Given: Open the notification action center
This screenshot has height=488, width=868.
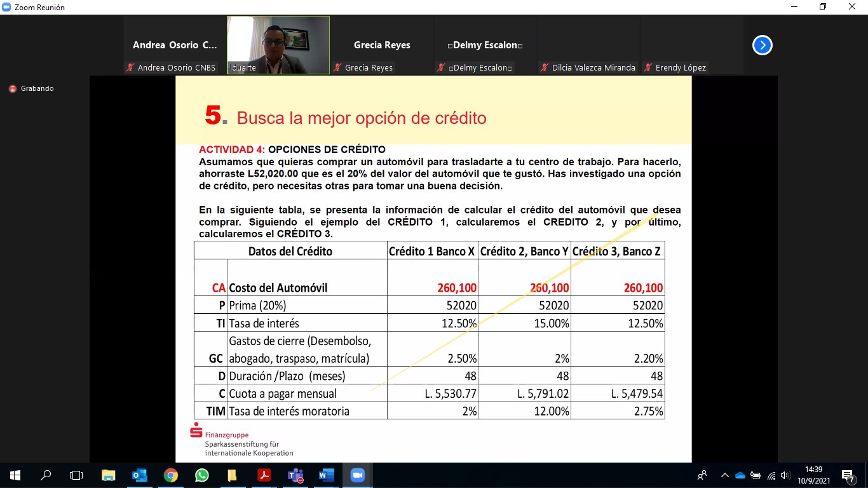Looking at the screenshot, I should (x=848, y=475).
